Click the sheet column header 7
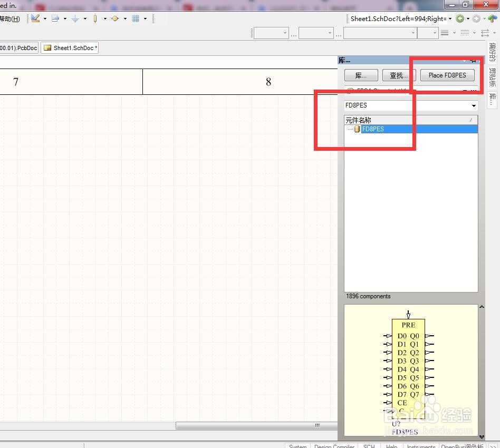Screen dimensions: 500x448 [16, 82]
